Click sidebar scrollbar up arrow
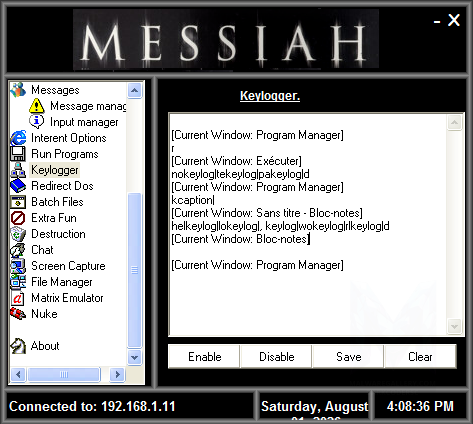 [x=135, y=90]
